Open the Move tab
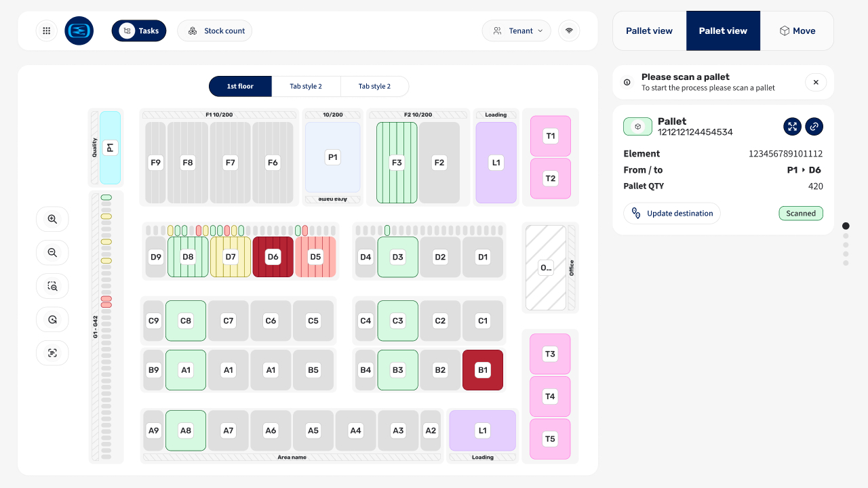Screen dimensions: 868x488 (x=797, y=30)
